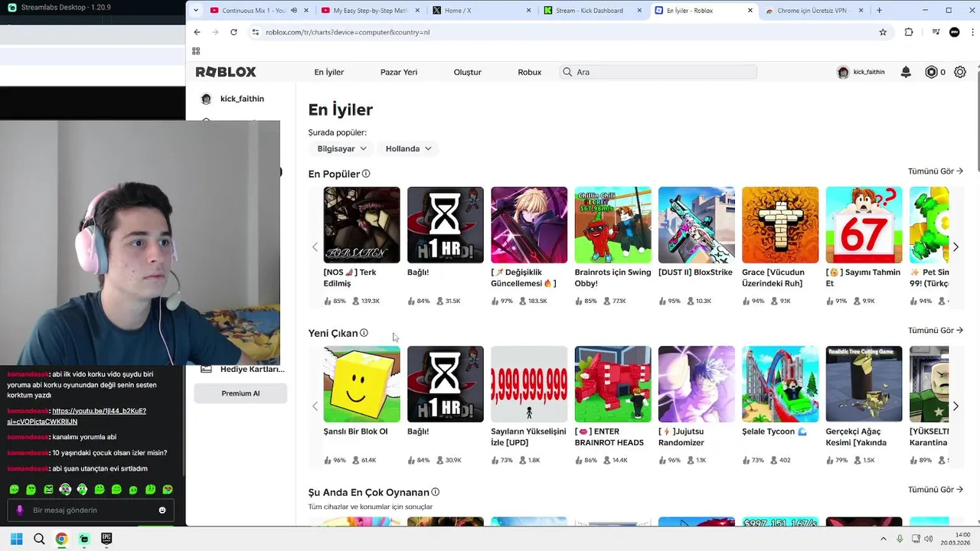Click the purple microphone icon in chat box
This screenshot has height=551, width=980.
pos(20,510)
